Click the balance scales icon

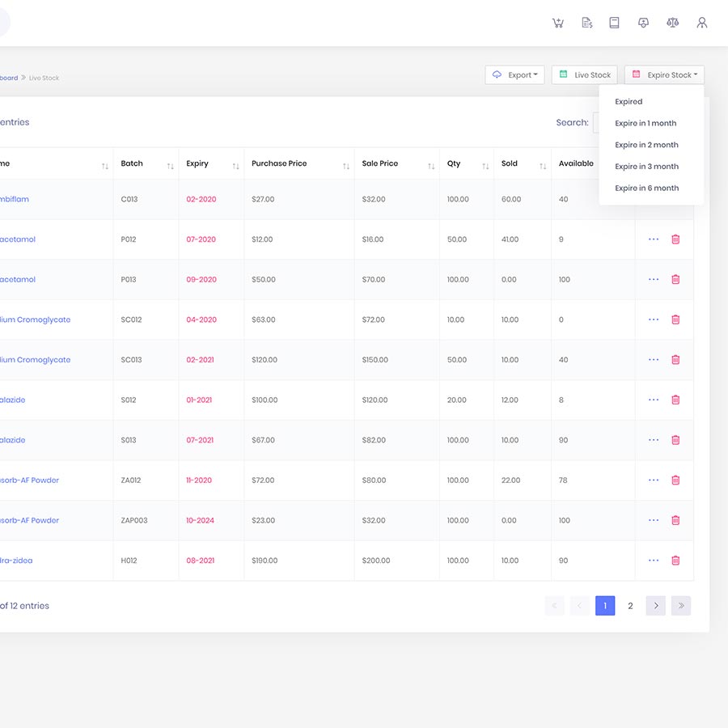tap(672, 23)
